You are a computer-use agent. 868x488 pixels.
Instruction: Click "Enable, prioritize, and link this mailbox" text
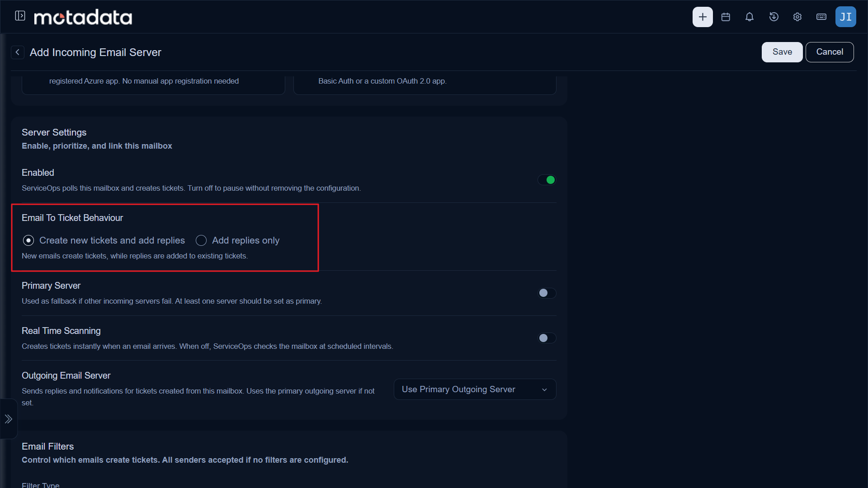tap(97, 146)
